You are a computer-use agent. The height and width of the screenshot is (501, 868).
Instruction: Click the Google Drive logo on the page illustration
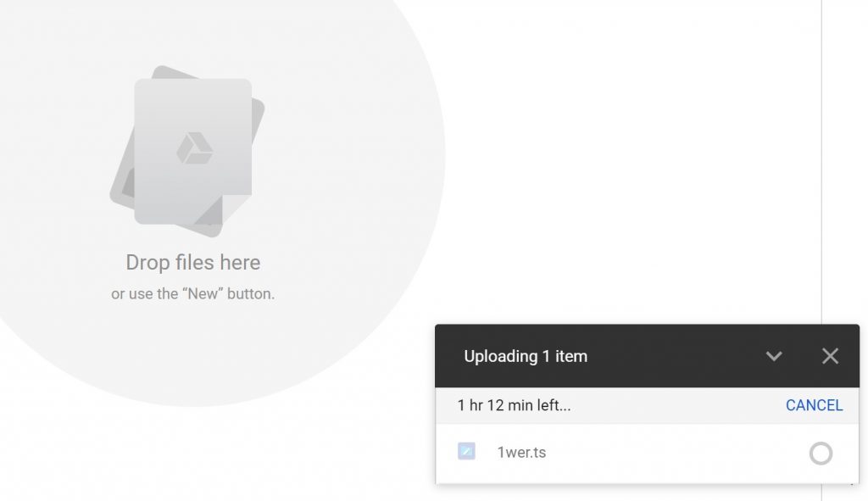(x=194, y=148)
